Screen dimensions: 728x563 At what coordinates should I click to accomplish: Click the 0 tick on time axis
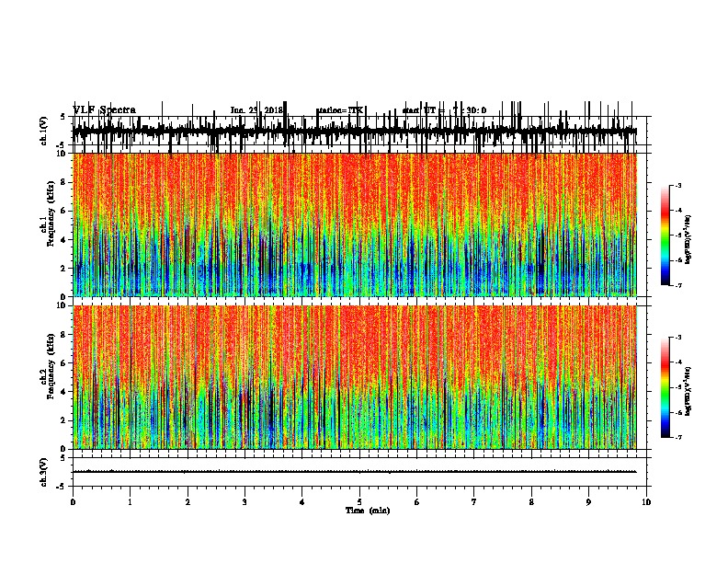pyautogui.click(x=73, y=502)
